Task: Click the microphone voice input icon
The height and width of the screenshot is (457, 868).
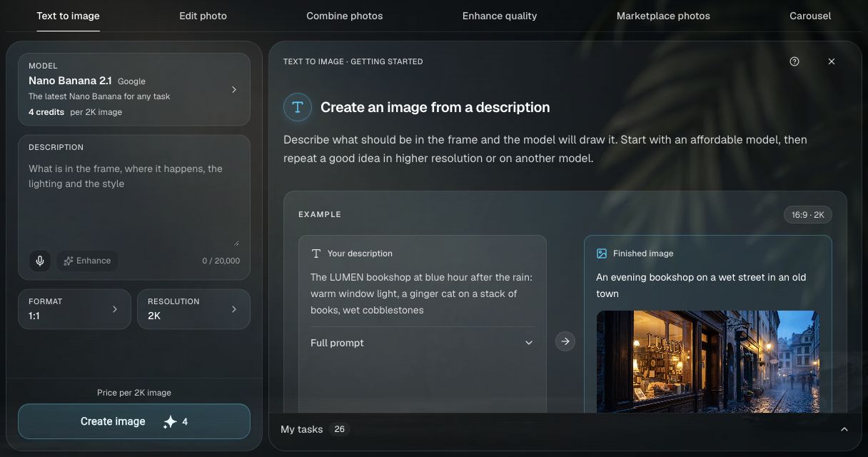Action: (x=40, y=261)
